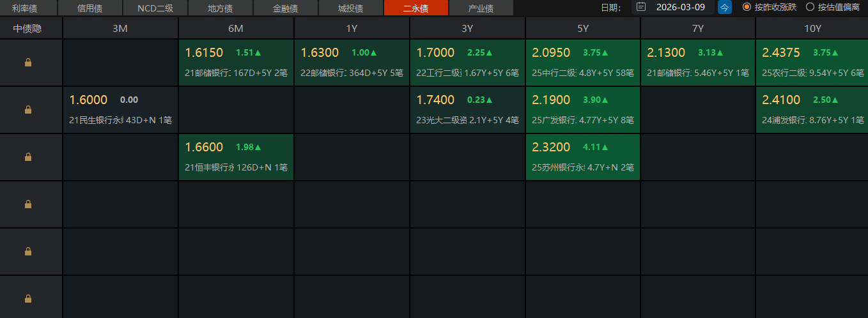The width and height of the screenshot is (868, 318).
Task: Click the date field showing 2026-03-09
Action: tap(680, 8)
